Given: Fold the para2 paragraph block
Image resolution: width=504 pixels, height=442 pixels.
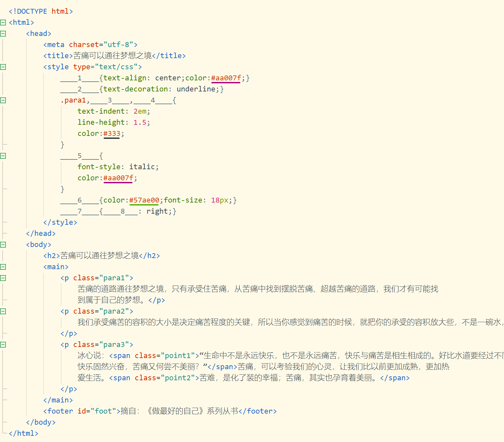Looking at the screenshot, I should point(3,311).
